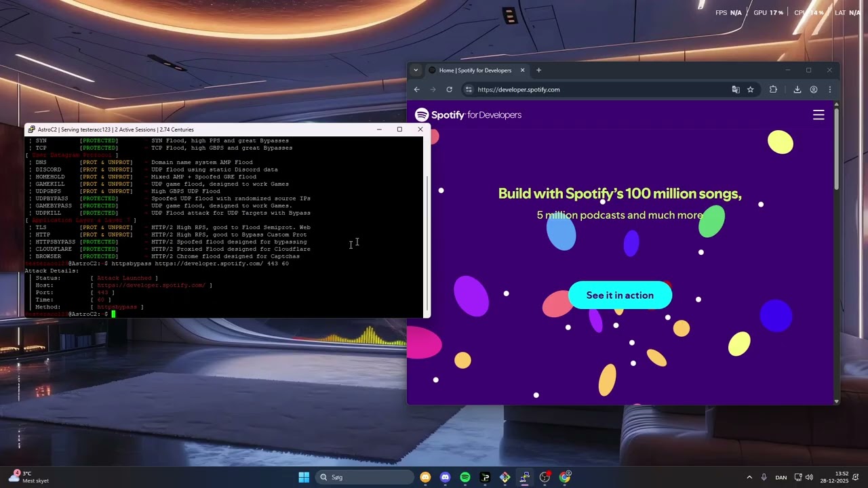Viewport: 868px width, 488px height.
Task: Click the Build with Spotify's 100 million songs heading
Action: (x=620, y=194)
